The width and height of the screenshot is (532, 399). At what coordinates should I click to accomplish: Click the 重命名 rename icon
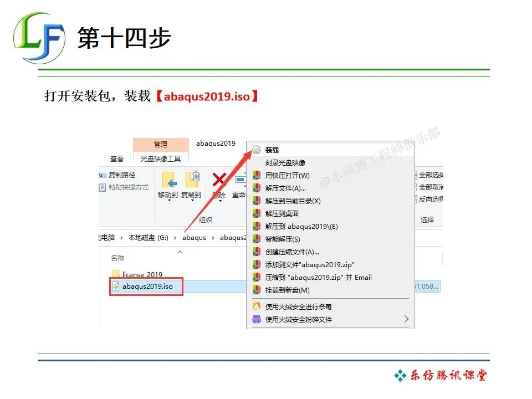(240, 180)
